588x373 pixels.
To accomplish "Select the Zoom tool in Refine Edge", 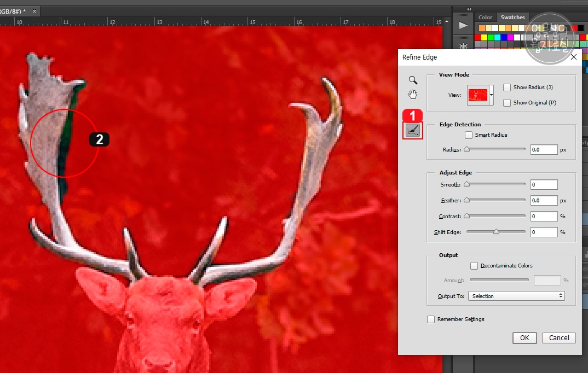I will click(413, 80).
